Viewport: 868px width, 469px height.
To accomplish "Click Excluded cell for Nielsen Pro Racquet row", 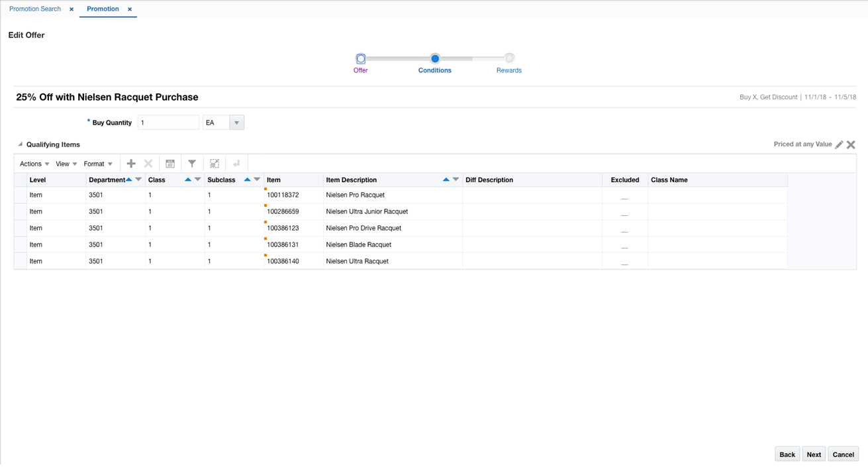I will (625, 195).
